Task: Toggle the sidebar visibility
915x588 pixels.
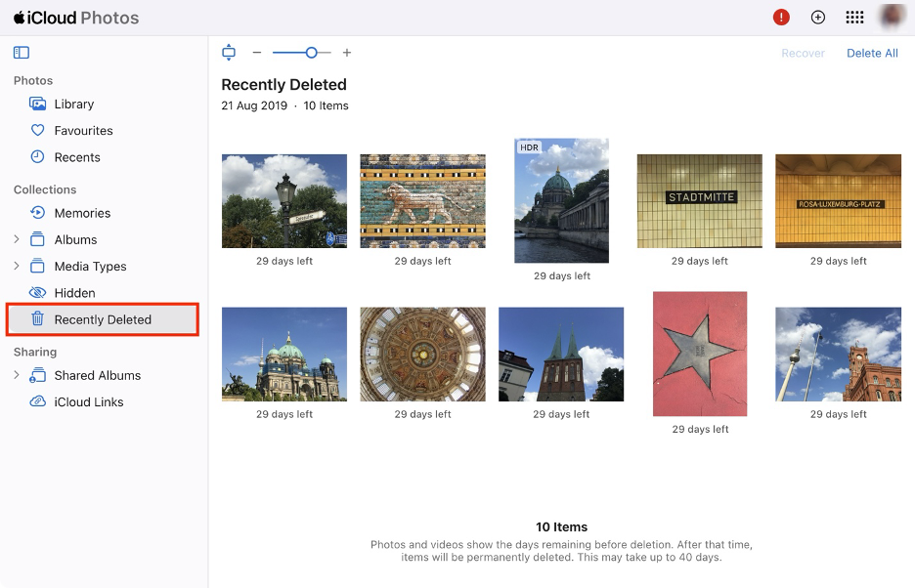Action: [x=22, y=52]
